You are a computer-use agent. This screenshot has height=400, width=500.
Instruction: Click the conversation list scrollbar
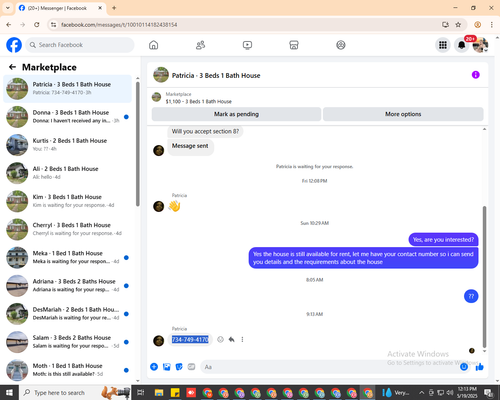[x=138, y=143]
